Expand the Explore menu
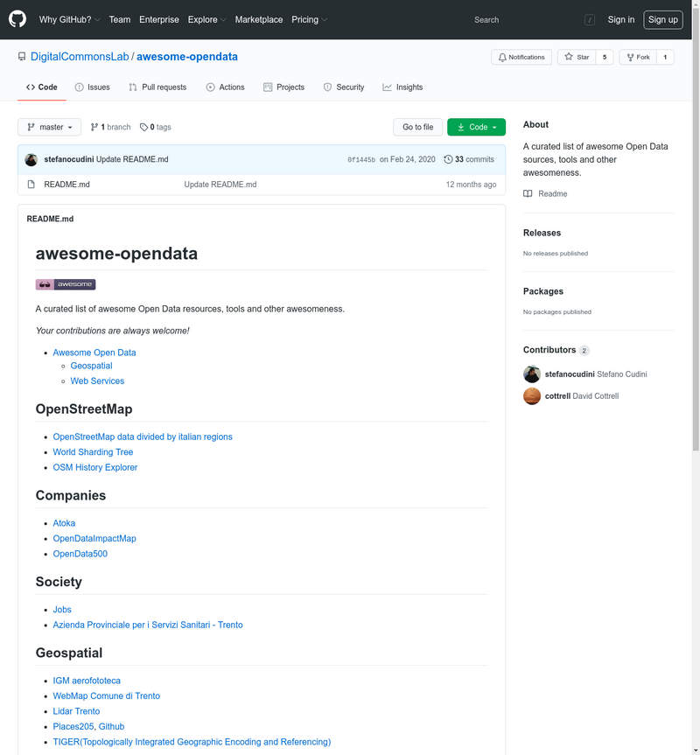Image resolution: width=700 pixels, height=755 pixels. point(206,20)
